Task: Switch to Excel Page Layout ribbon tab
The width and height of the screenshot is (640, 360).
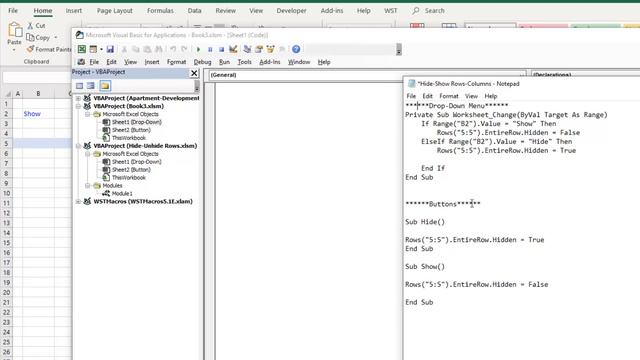Action: point(115,11)
